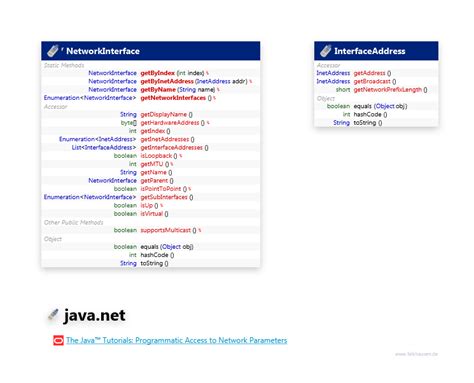Select the getAddress method in InterfaceAddress
Image resolution: width=474 pixels, height=383 pixels.
tap(369, 73)
